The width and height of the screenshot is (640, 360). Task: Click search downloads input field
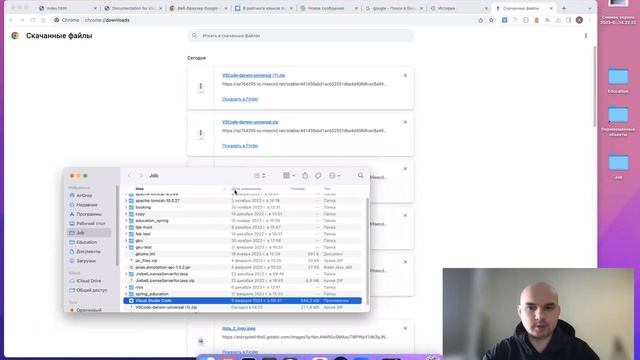click(x=301, y=36)
